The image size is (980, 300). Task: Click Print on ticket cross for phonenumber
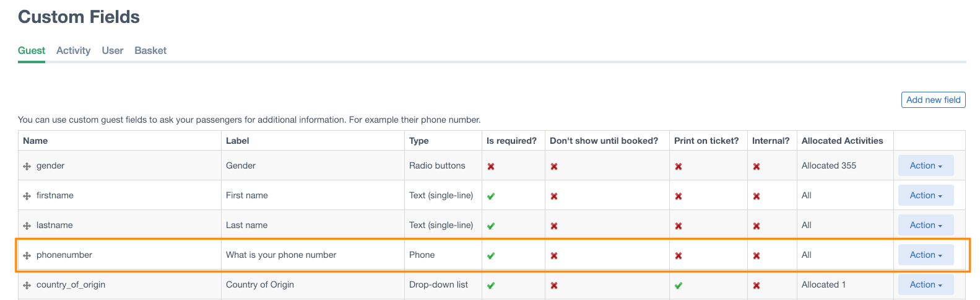coord(679,255)
